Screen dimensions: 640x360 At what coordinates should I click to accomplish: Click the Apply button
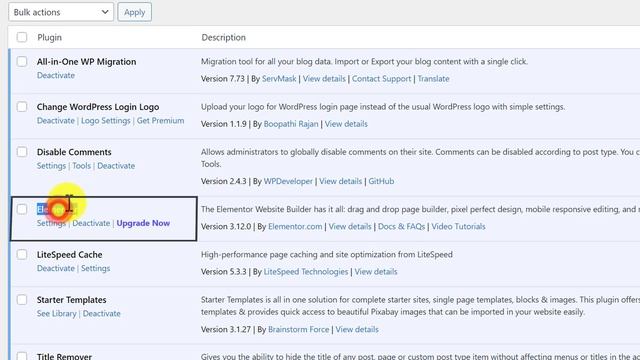135,12
